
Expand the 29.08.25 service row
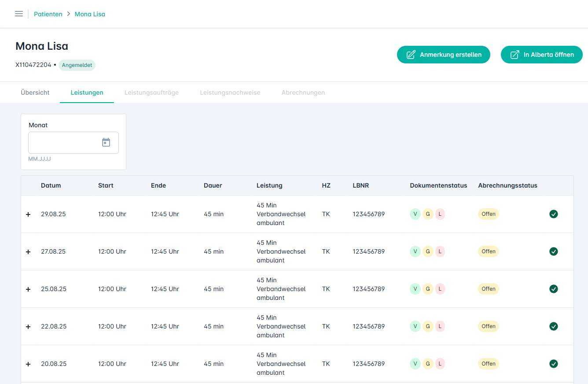(x=28, y=214)
